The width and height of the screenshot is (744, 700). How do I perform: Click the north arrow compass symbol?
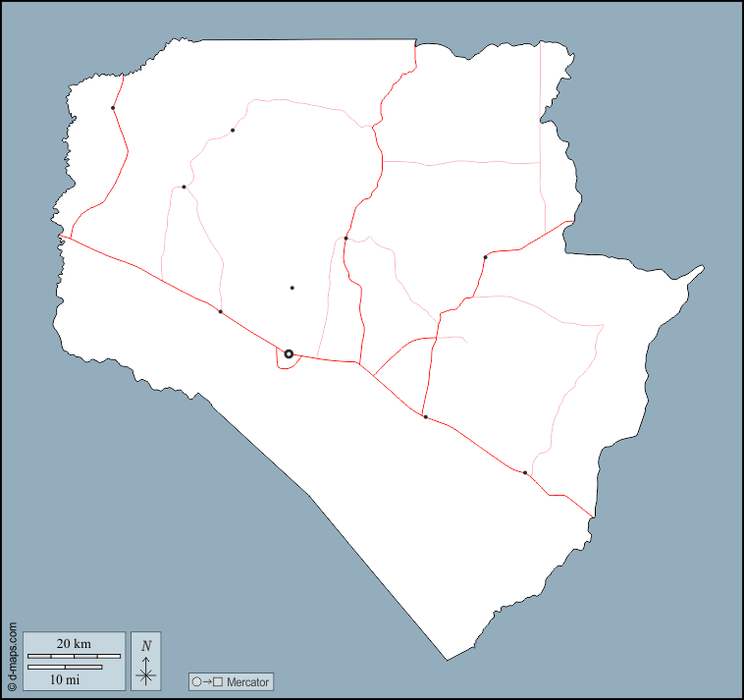145,671
